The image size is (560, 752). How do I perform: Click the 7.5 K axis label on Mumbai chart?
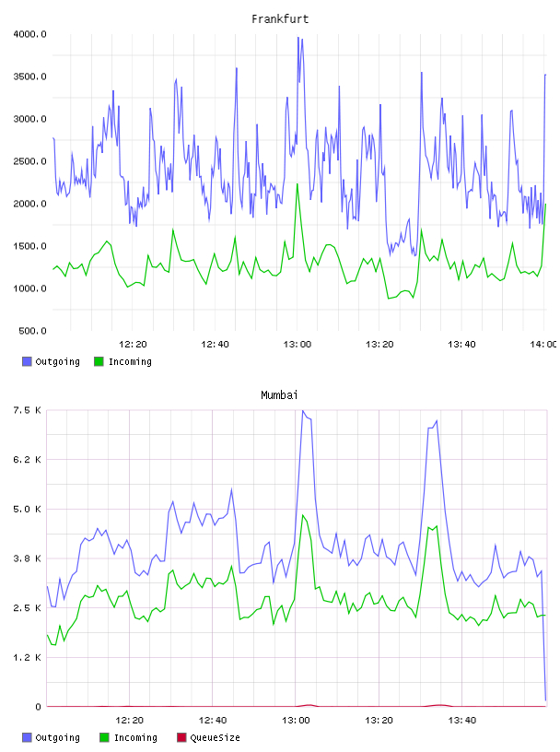click(x=27, y=410)
